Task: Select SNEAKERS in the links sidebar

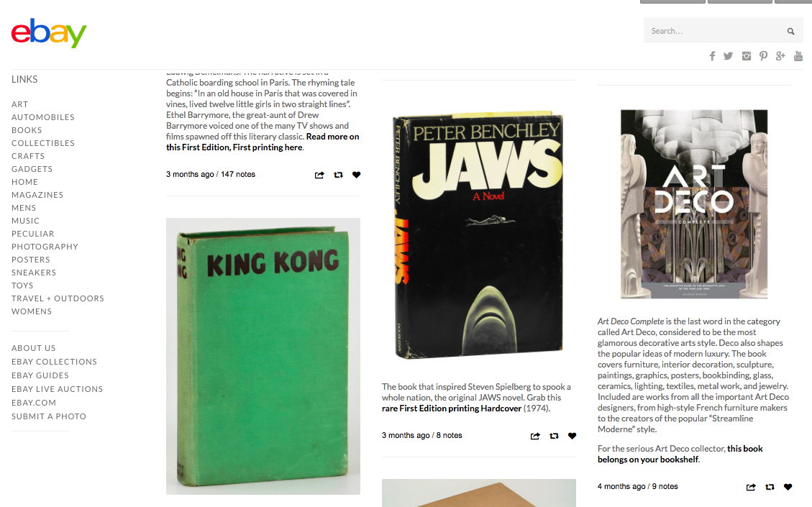Action: (x=34, y=273)
